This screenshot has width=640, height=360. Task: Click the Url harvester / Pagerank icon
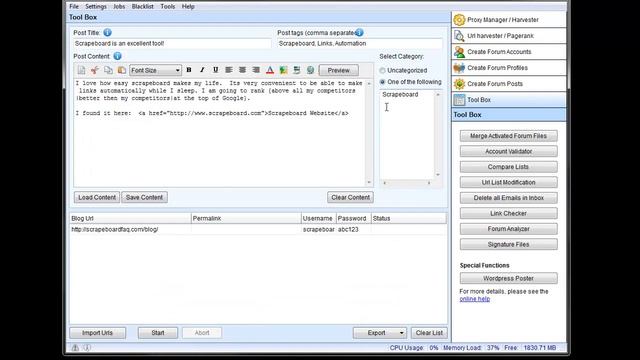pos(459,36)
